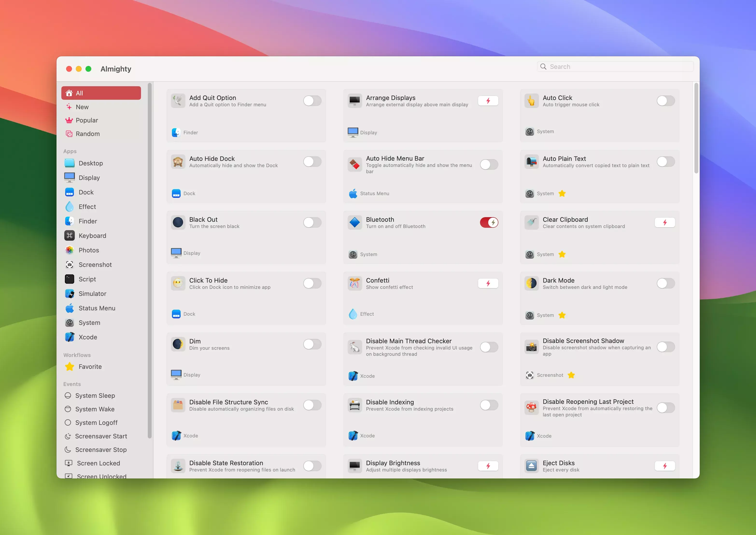Screen dimensions: 756x535
Task: Select the System Sleep event
Action: tap(95, 395)
